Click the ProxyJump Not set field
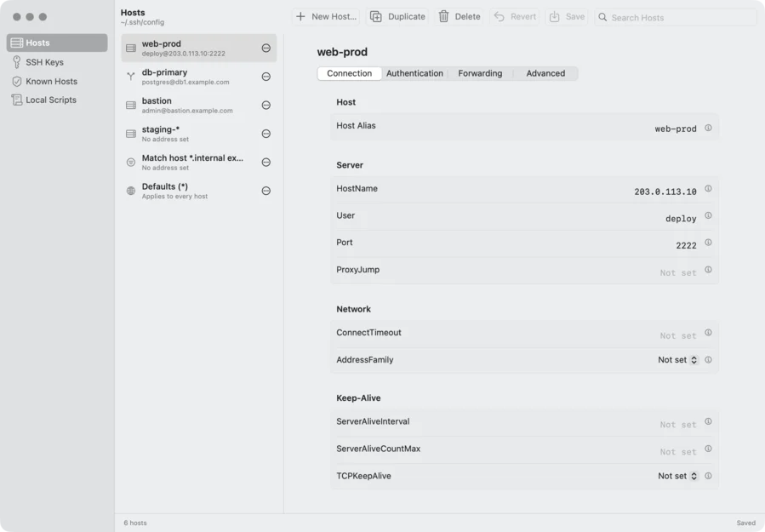This screenshot has width=765, height=532. click(x=677, y=273)
